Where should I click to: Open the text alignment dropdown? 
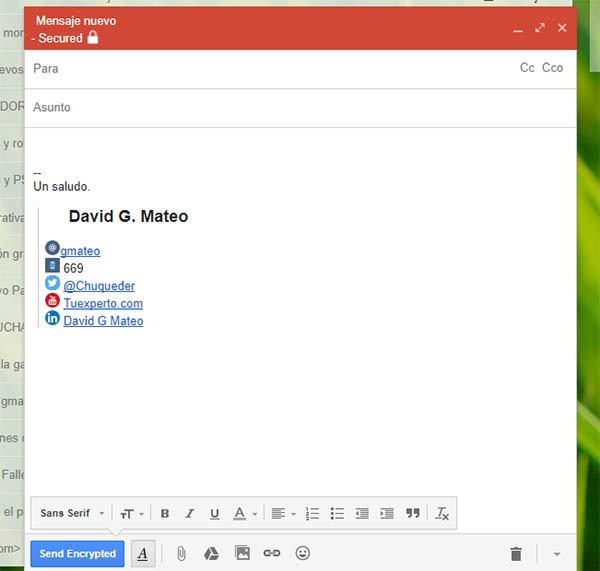point(283,514)
